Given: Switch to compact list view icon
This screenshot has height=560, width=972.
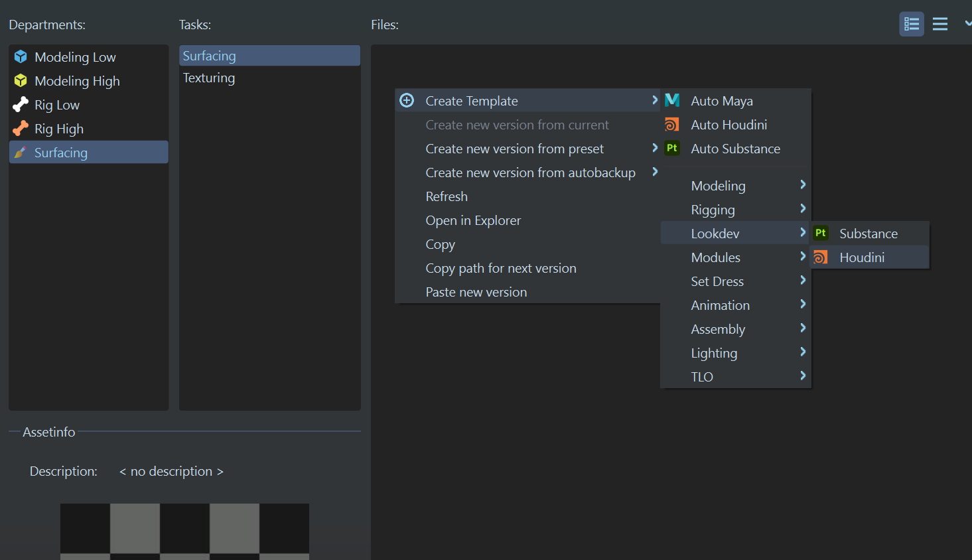Looking at the screenshot, I should 940,25.
